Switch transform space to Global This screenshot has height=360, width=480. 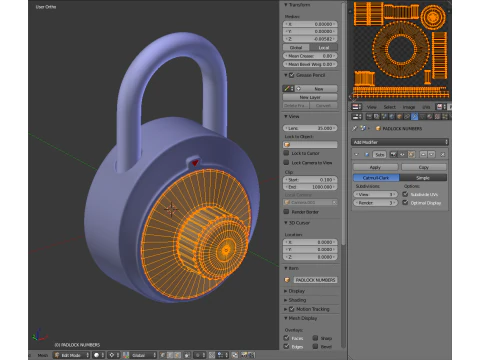296,47
